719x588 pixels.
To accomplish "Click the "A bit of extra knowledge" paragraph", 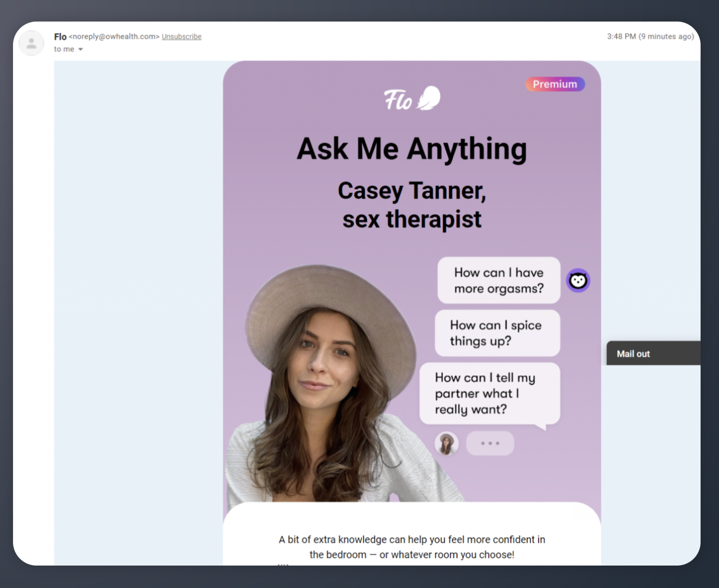I will (412, 547).
